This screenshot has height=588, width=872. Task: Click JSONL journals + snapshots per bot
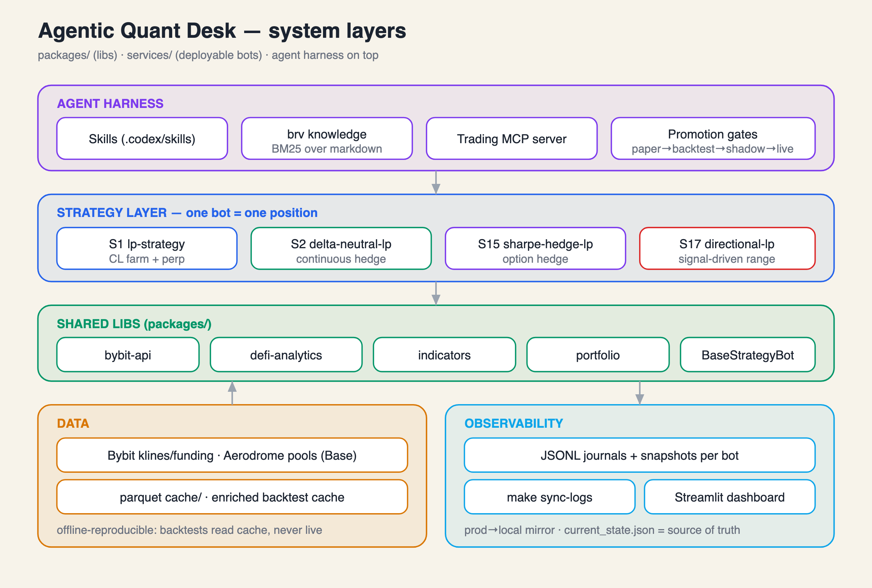pyautogui.click(x=639, y=455)
